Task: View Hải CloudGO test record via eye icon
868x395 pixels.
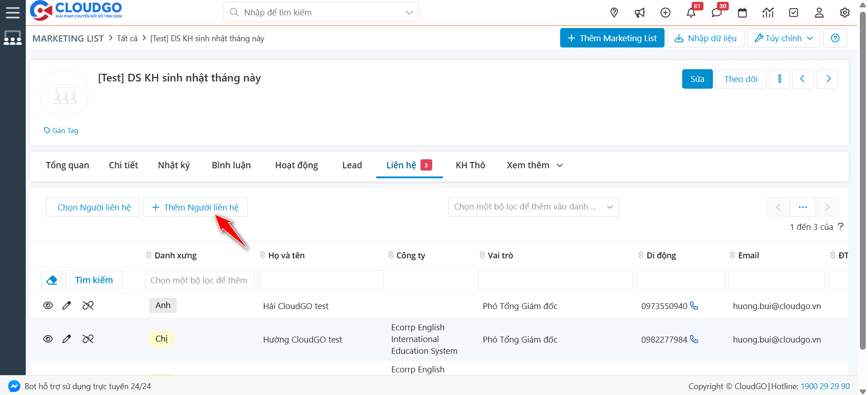Action: (48, 305)
